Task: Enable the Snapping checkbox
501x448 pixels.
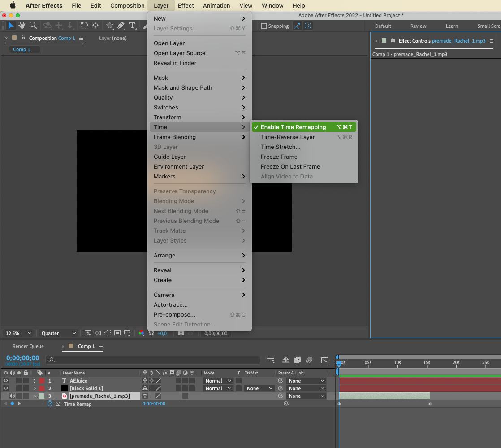Action: coord(264,26)
